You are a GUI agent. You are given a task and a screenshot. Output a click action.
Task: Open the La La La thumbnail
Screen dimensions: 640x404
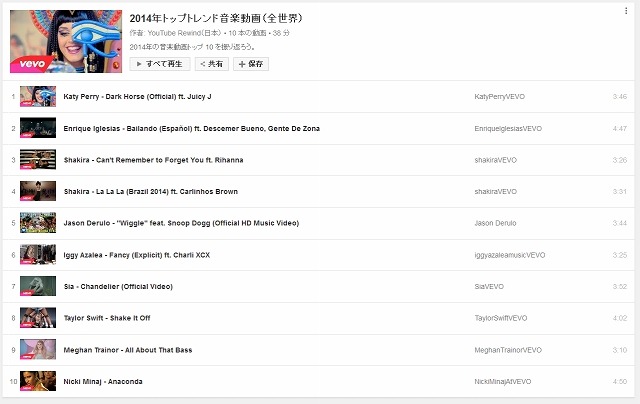tap(38, 191)
